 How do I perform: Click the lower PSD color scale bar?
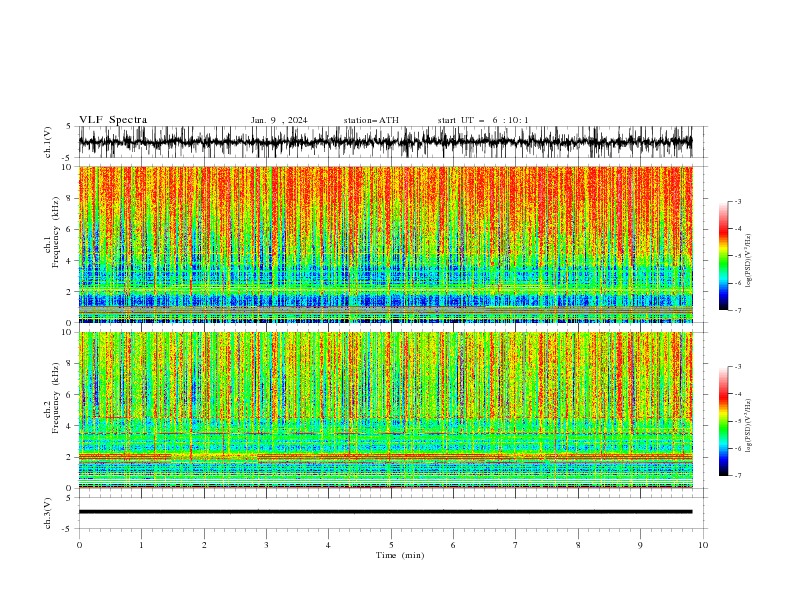click(x=723, y=421)
